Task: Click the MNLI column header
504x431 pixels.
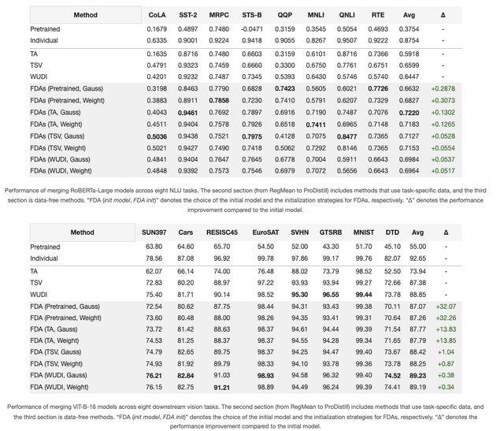Action: [316, 15]
